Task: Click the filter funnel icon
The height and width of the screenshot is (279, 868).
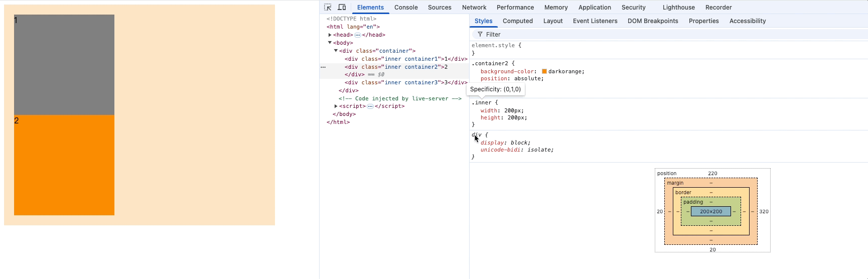Action: point(480,35)
